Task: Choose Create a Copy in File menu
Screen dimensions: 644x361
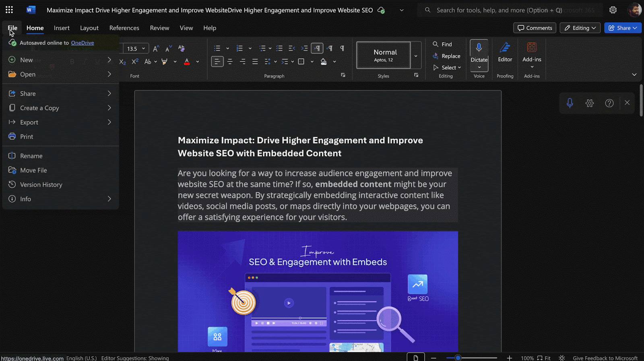Action: [60, 108]
